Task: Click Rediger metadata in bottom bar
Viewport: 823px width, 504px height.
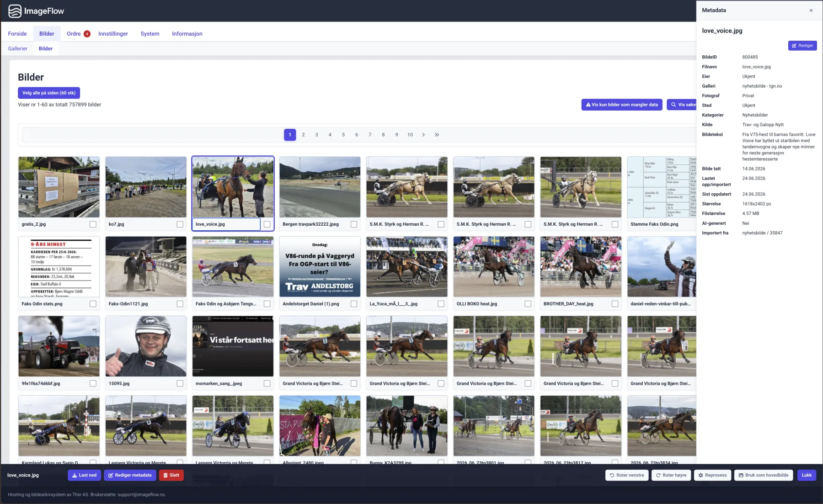Action: [130, 475]
